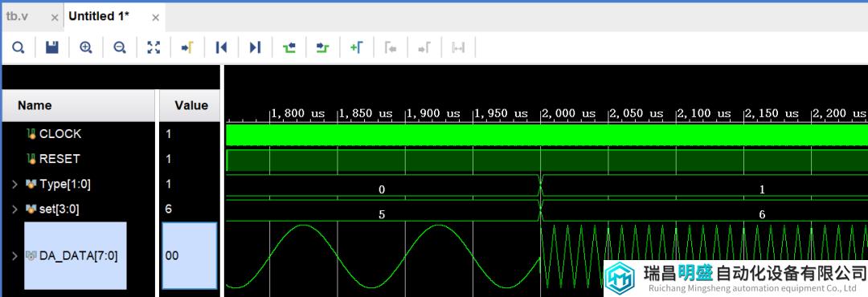Click the Go to Cursor icon
This screenshot has width=868, height=297.
pyautogui.click(x=187, y=48)
